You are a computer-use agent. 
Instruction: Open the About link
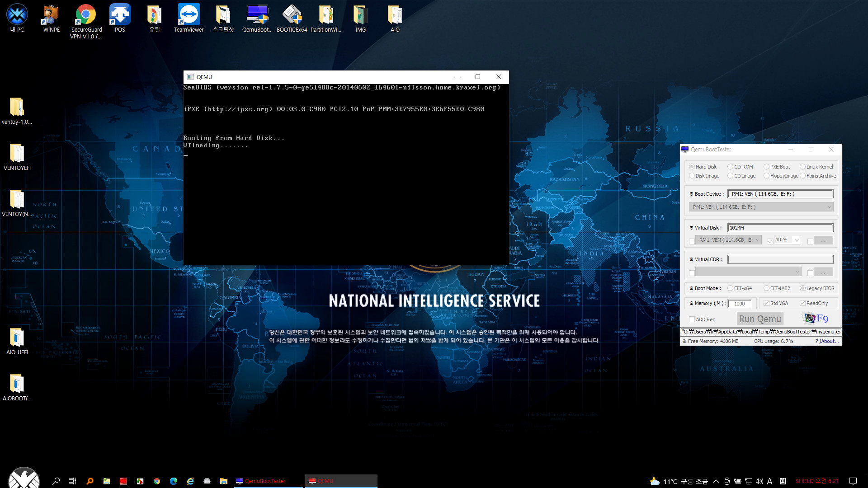point(828,341)
